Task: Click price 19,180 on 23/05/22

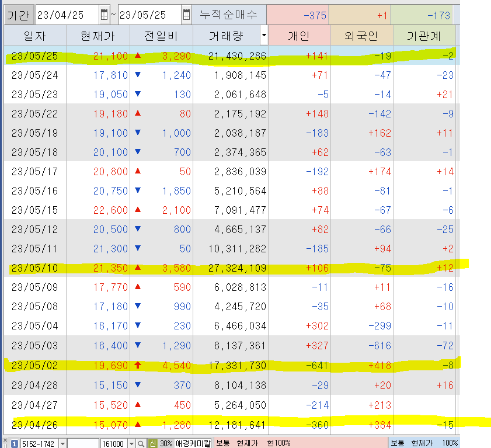Action: tap(110, 114)
